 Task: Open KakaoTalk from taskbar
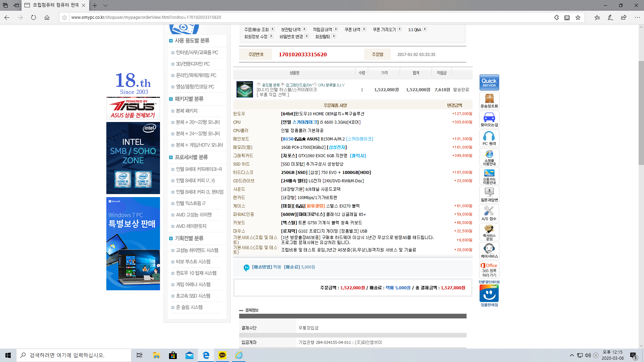coord(222,355)
